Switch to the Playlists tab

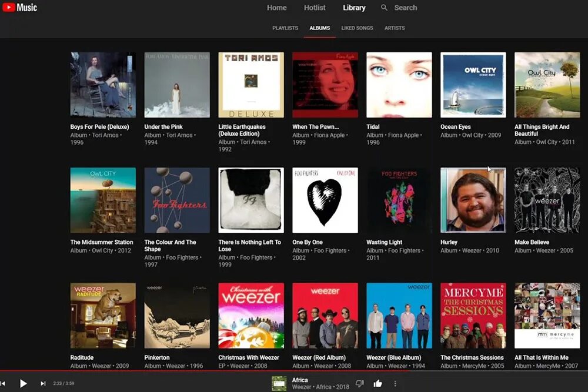[x=285, y=28]
